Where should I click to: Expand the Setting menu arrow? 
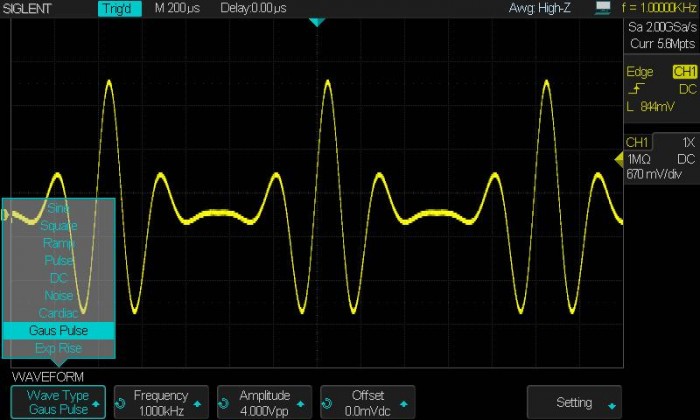click(611, 403)
